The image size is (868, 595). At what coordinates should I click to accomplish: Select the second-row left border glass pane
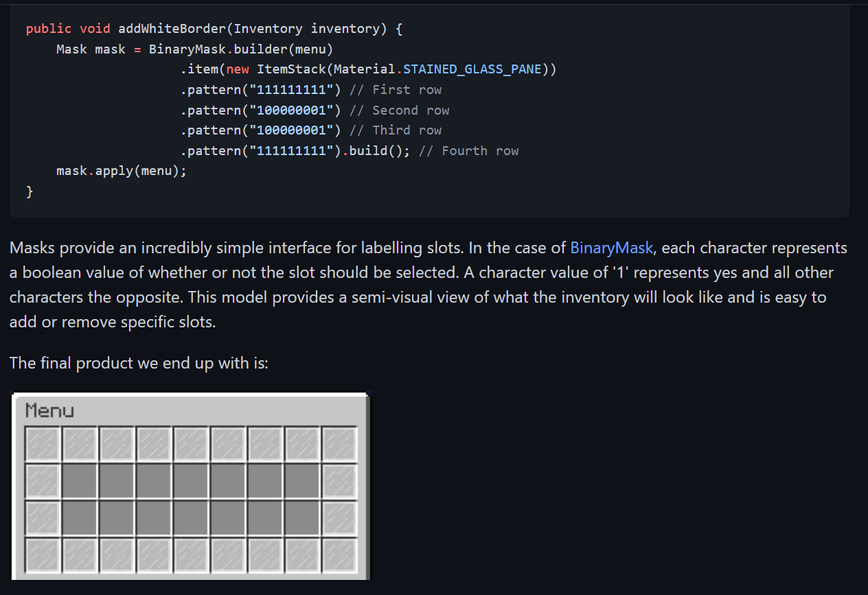43,481
